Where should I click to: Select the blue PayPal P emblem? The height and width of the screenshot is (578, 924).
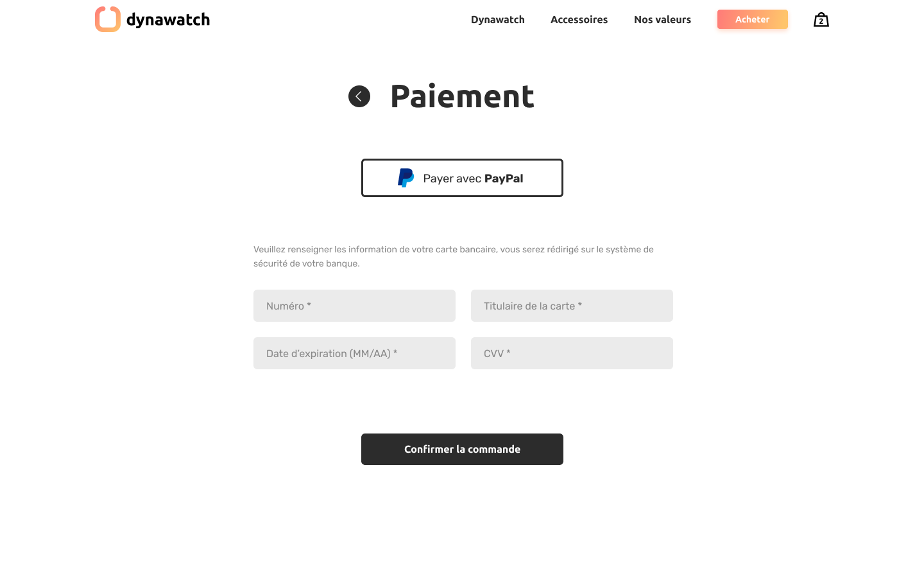point(406,178)
